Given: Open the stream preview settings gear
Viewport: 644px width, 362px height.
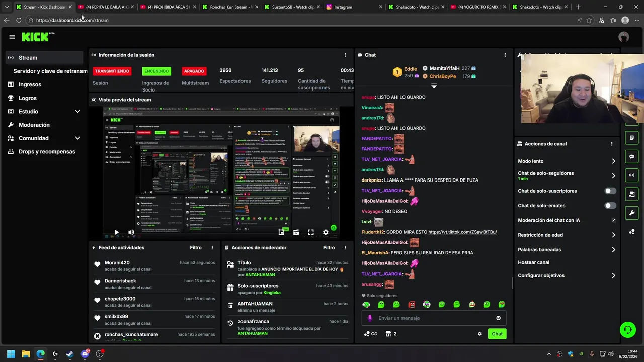Looking at the screenshot, I should coord(326,232).
